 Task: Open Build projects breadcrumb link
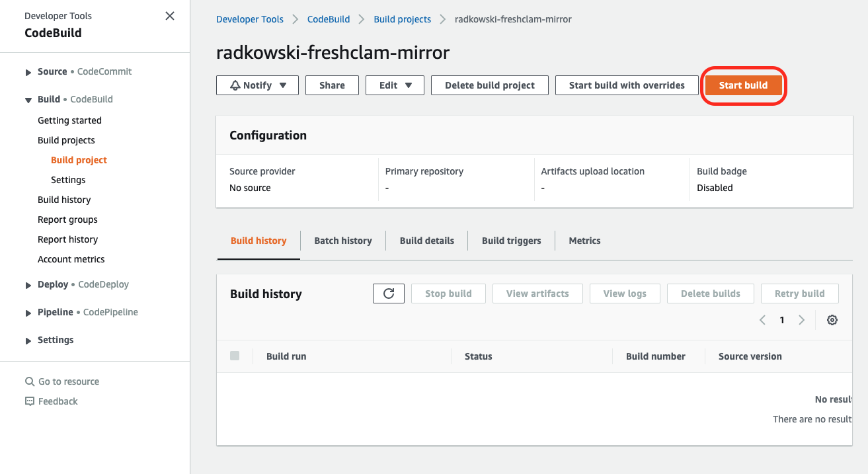[x=403, y=19]
